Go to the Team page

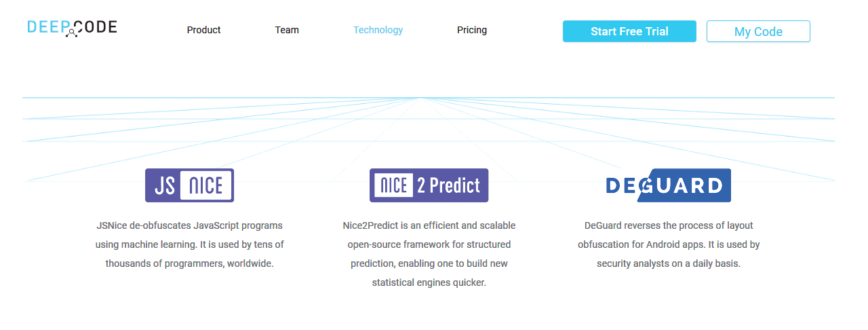[287, 30]
